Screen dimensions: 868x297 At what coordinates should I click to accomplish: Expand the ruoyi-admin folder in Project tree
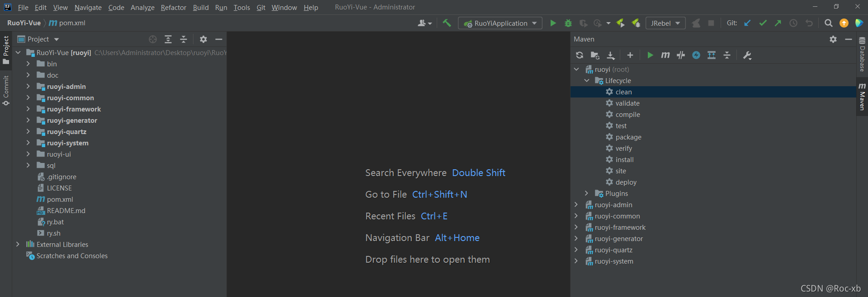pyautogui.click(x=28, y=86)
